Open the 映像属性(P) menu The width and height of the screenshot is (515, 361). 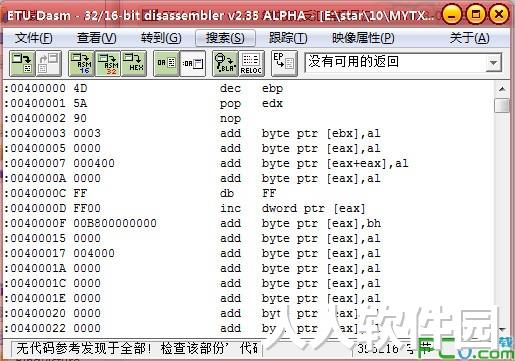pyautogui.click(x=363, y=38)
